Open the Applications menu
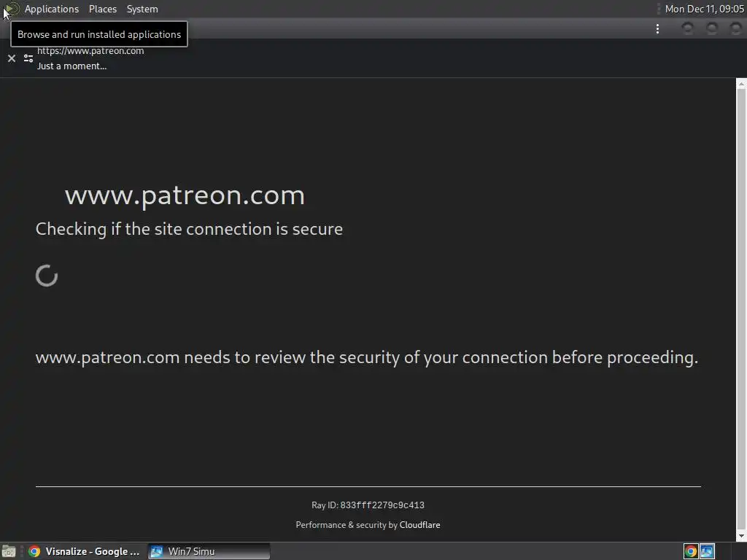Image resolution: width=747 pixels, height=560 pixels. click(x=52, y=9)
